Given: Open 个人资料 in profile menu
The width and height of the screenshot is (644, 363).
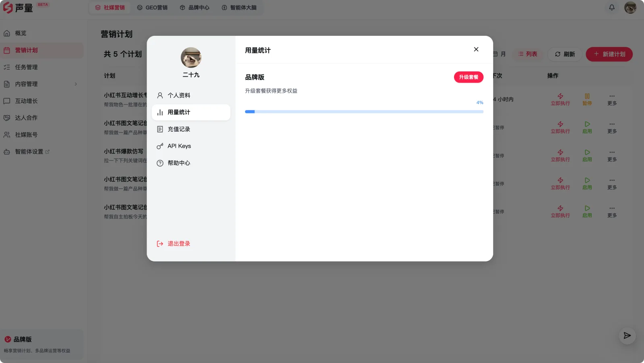Looking at the screenshot, I should pyautogui.click(x=191, y=95).
